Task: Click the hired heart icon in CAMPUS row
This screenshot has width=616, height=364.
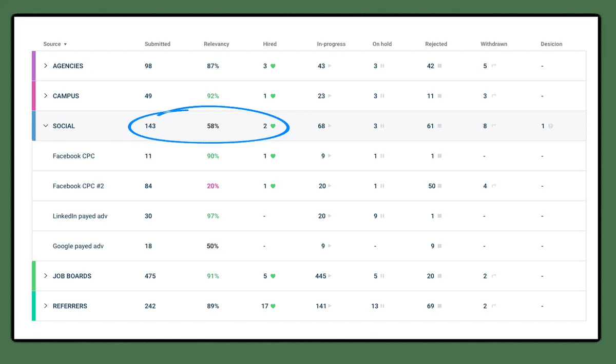Action: point(273,96)
